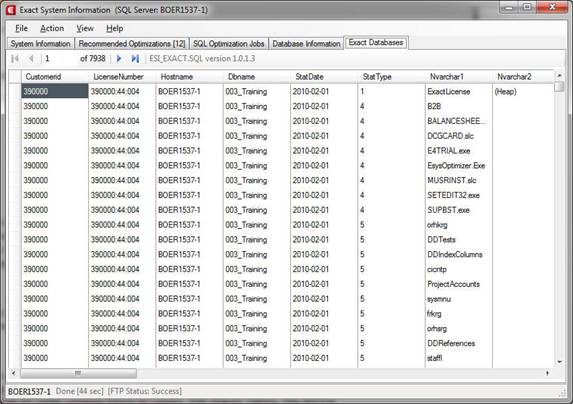Image resolution: width=573 pixels, height=404 pixels.
Task: Select the row header of the ExactLicense row
Action: pos(15,91)
